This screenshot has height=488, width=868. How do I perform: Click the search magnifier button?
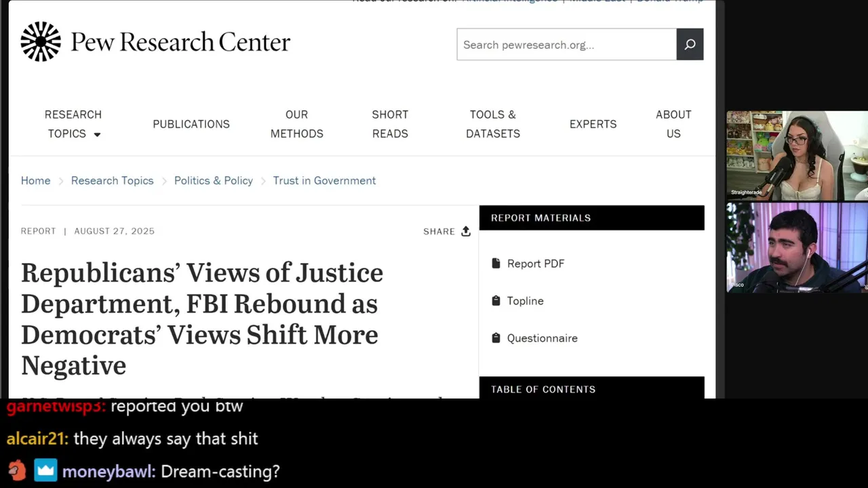[x=690, y=45]
